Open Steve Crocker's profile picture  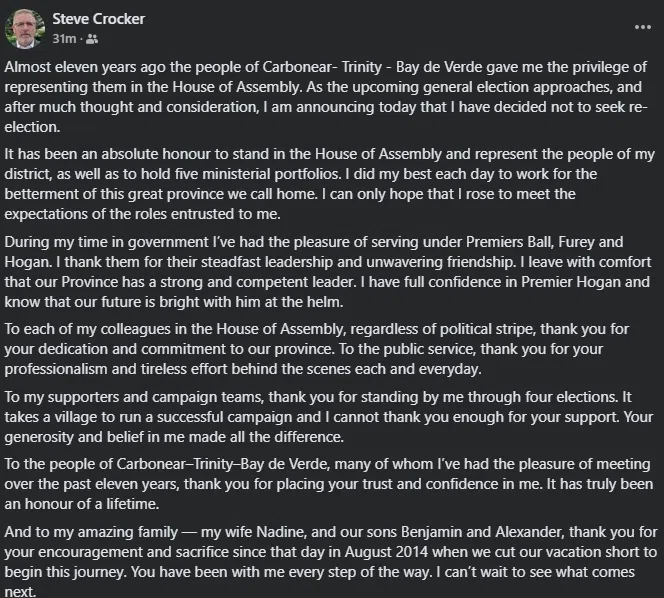[23, 29]
